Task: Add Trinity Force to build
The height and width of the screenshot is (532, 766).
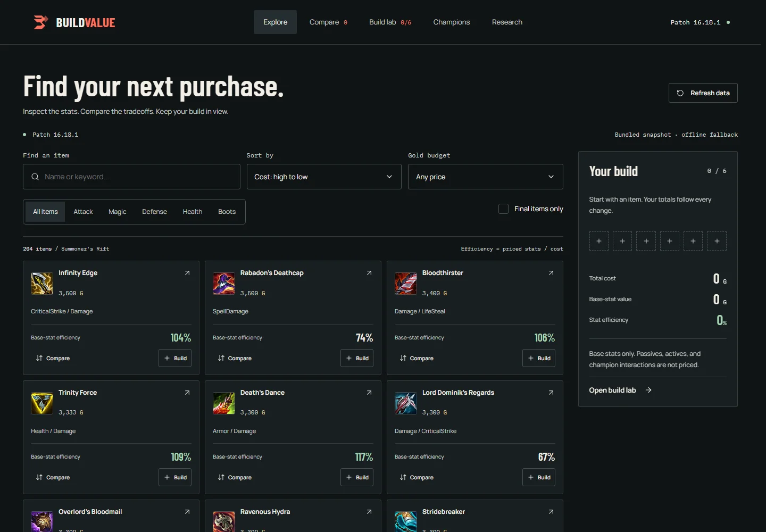Action: (175, 477)
